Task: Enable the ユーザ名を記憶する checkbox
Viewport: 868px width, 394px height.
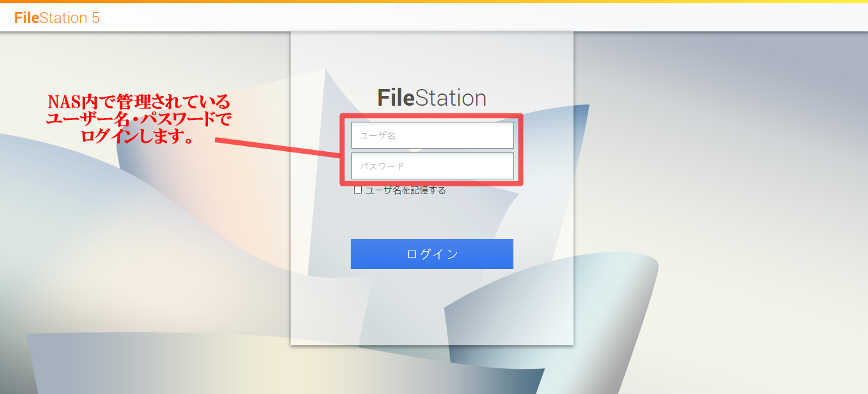Action: [358, 190]
